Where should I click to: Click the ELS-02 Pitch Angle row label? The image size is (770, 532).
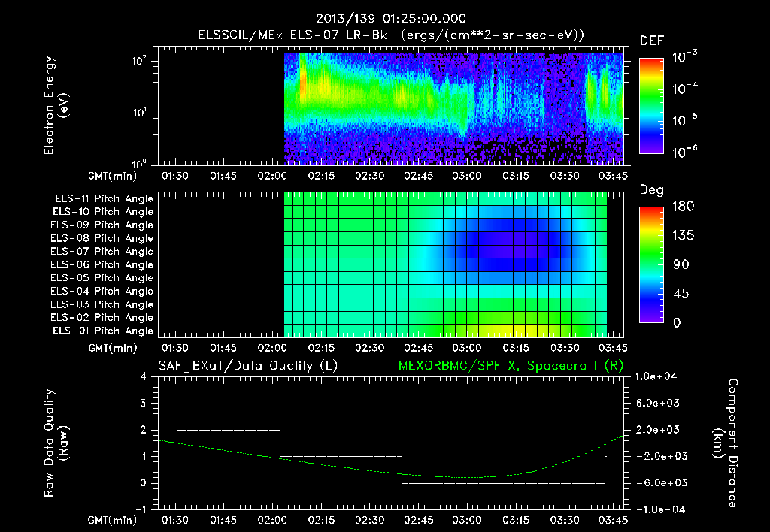click(x=102, y=318)
